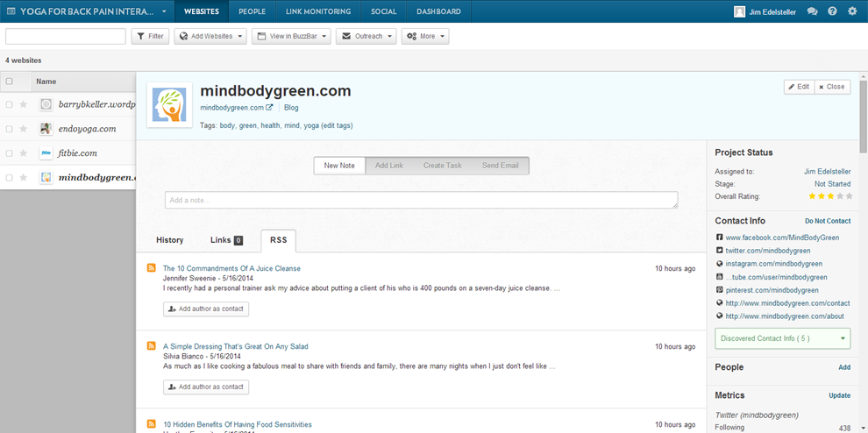Image resolution: width=868 pixels, height=433 pixels.
Task: Open the settings gear icon
Action: (x=852, y=11)
